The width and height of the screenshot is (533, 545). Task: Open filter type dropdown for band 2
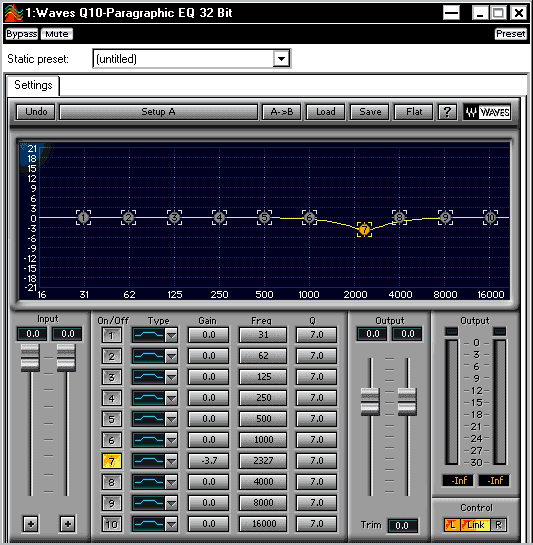(x=171, y=356)
